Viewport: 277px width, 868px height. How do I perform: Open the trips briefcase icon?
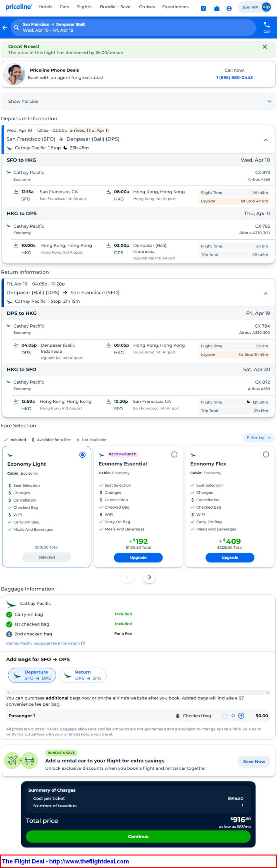point(217,8)
